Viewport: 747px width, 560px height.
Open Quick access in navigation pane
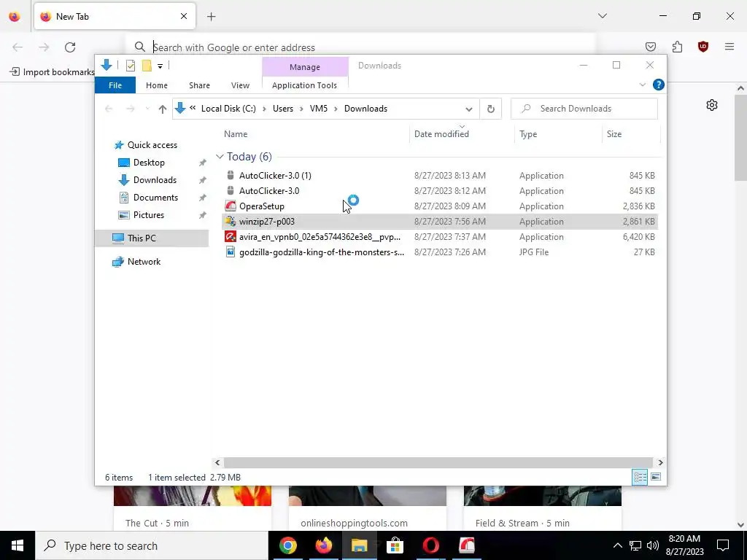point(152,145)
